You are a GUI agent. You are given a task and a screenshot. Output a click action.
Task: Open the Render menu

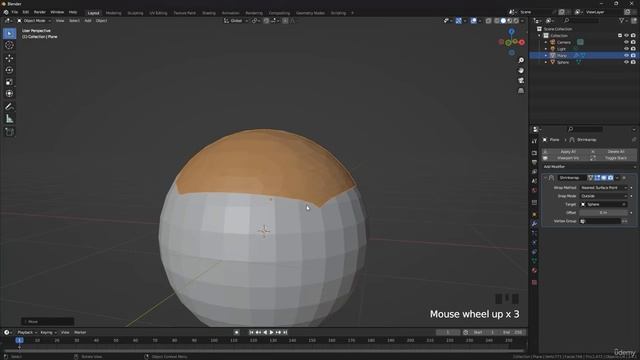pyautogui.click(x=40, y=12)
